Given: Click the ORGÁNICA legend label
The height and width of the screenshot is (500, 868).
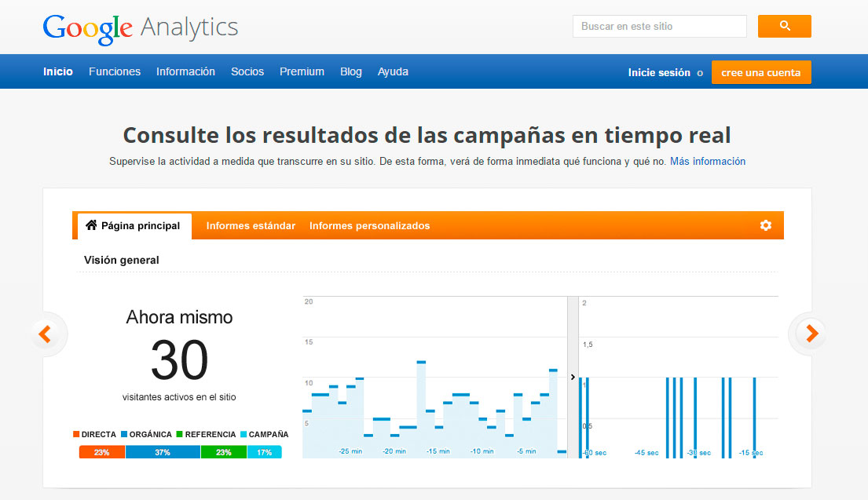Looking at the screenshot, I should point(151,434).
